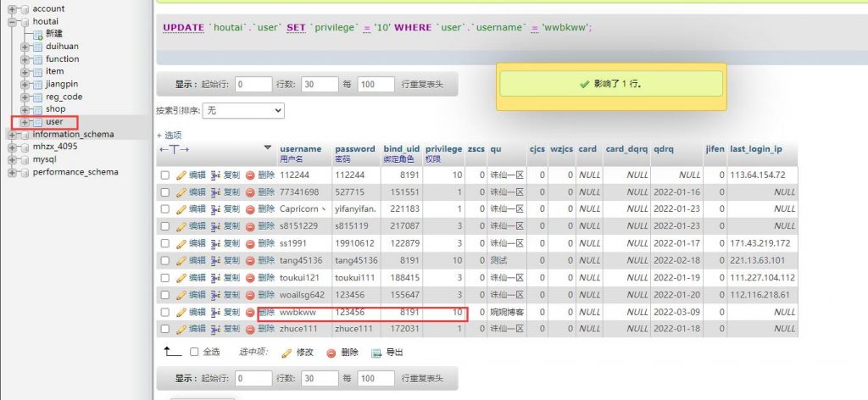Viewport: 868px width, 400px height.
Task: Check the checkbox for row 112244
Action: [x=165, y=175]
